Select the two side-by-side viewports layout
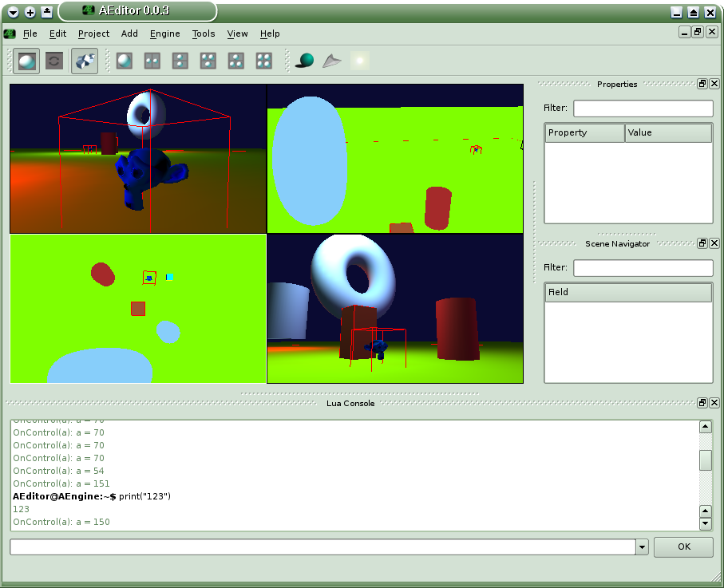This screenshot has width=724, height=588. coord(152,61)
